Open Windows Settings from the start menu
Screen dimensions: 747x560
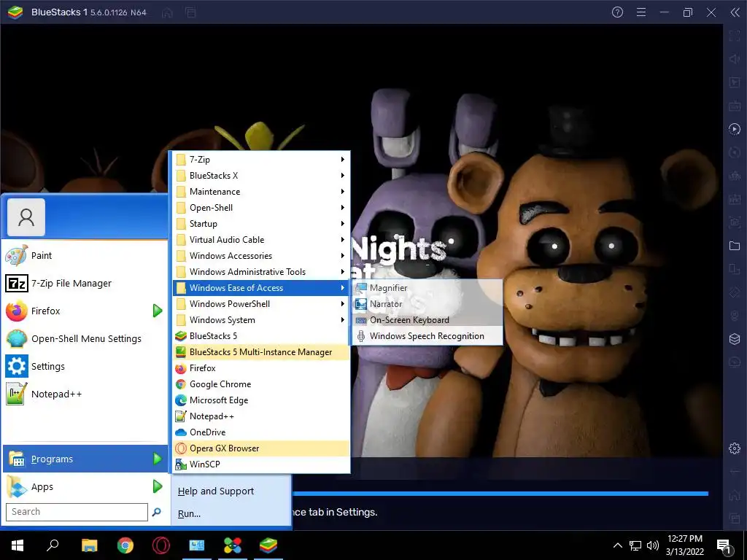pyautogui.click(x=85, y=366)
